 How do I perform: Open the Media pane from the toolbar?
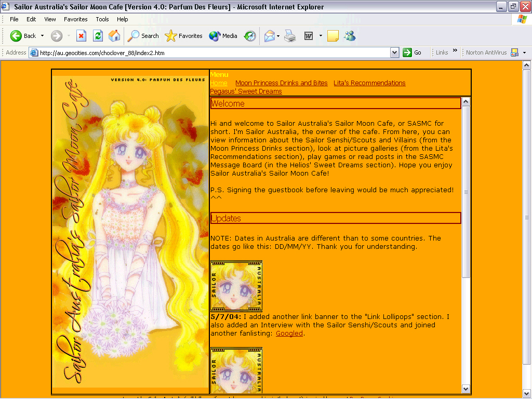(x=223, y=36)
